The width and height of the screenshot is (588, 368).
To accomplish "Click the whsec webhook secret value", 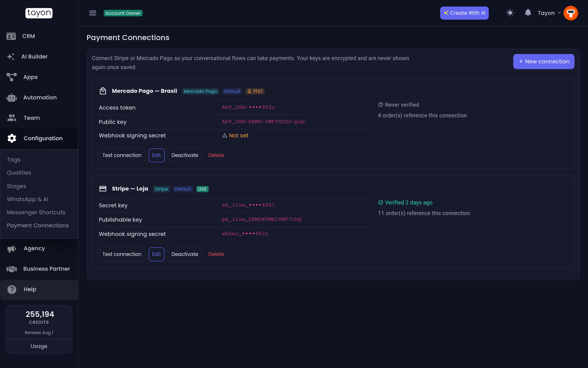I will [245, 234].
